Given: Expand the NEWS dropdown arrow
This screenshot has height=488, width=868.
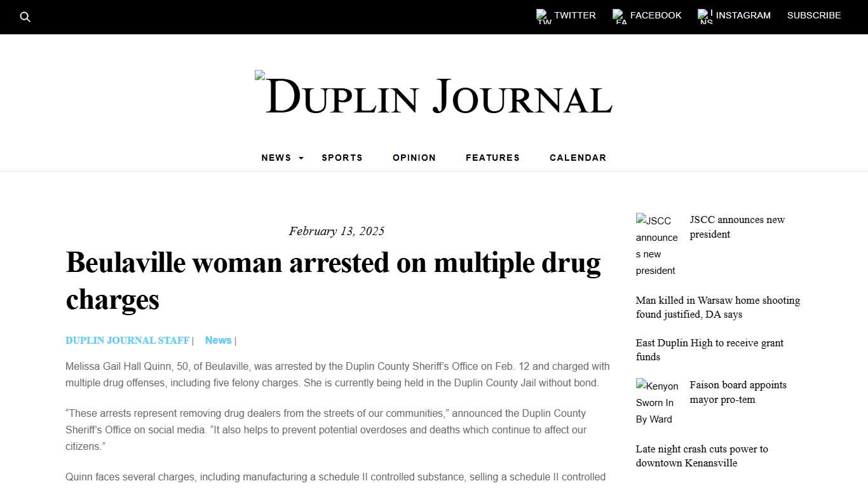Looking at the screenshot, I should 300,158.
